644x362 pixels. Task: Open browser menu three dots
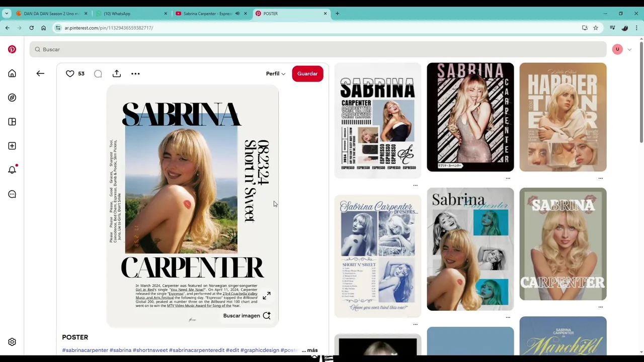637,28
